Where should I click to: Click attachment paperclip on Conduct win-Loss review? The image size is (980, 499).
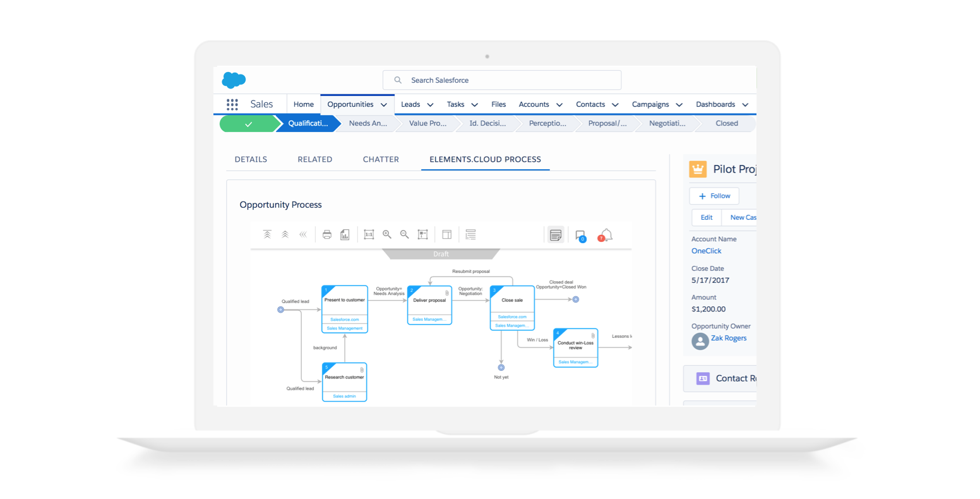click(593, 336)
